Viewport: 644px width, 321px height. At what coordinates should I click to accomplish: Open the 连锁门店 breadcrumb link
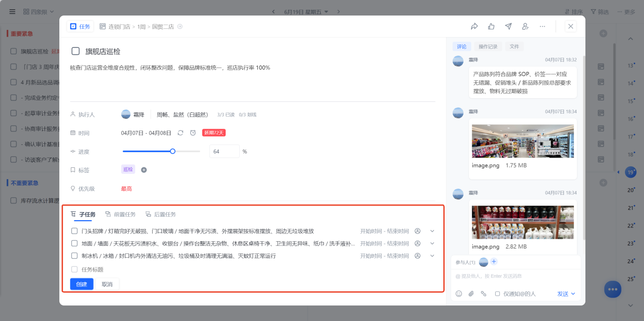119,26
